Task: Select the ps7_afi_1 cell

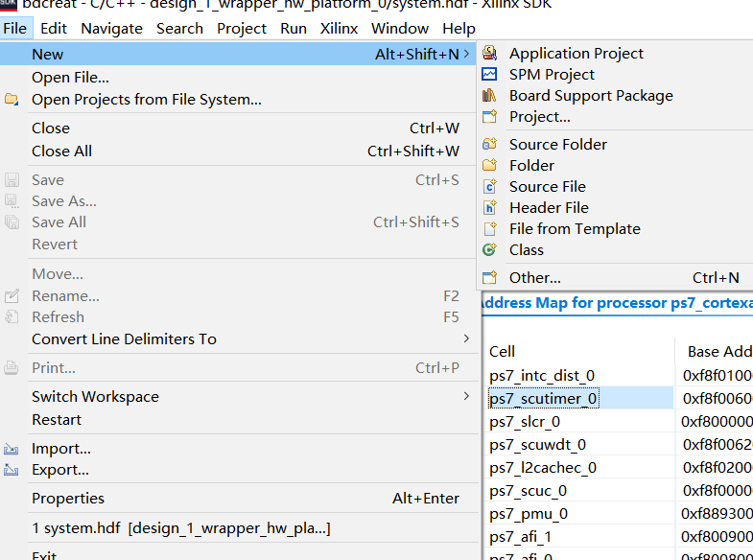Action: pyautogui.click(x=520, y=536)
